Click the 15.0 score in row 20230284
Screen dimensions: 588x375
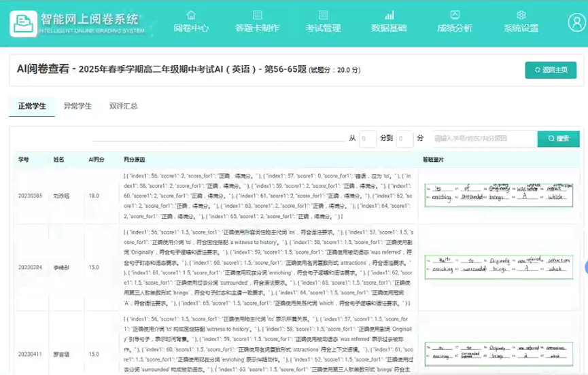[94, 268]
